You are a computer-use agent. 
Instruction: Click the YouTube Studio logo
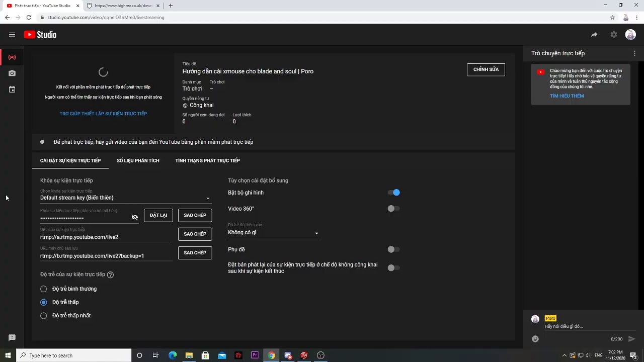(x=40, y=35)
